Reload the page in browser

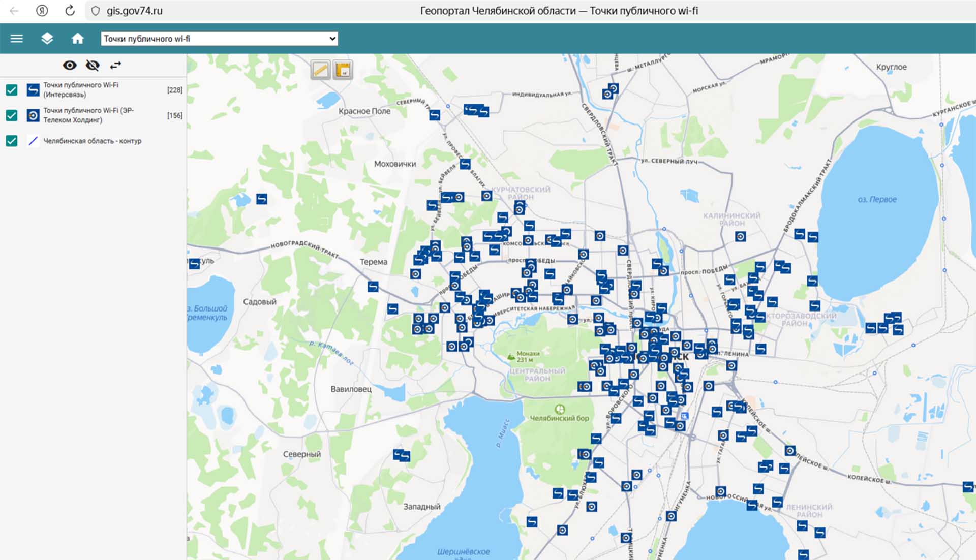coord(70,11)
